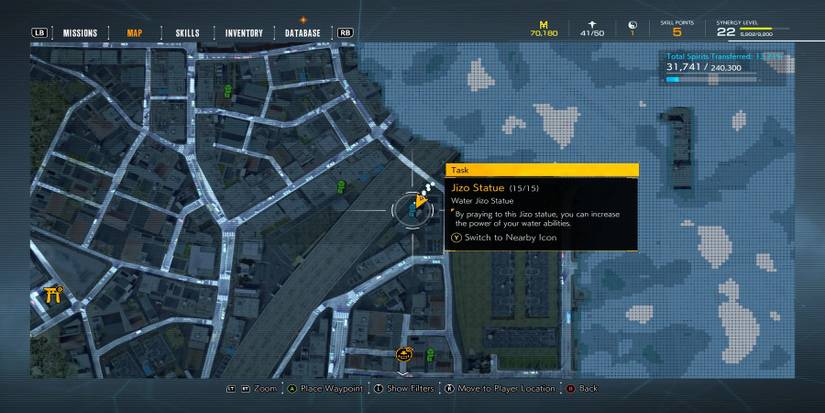Open Show Filters option
This screenshot has height=413, width=825.
click(404, 388)
